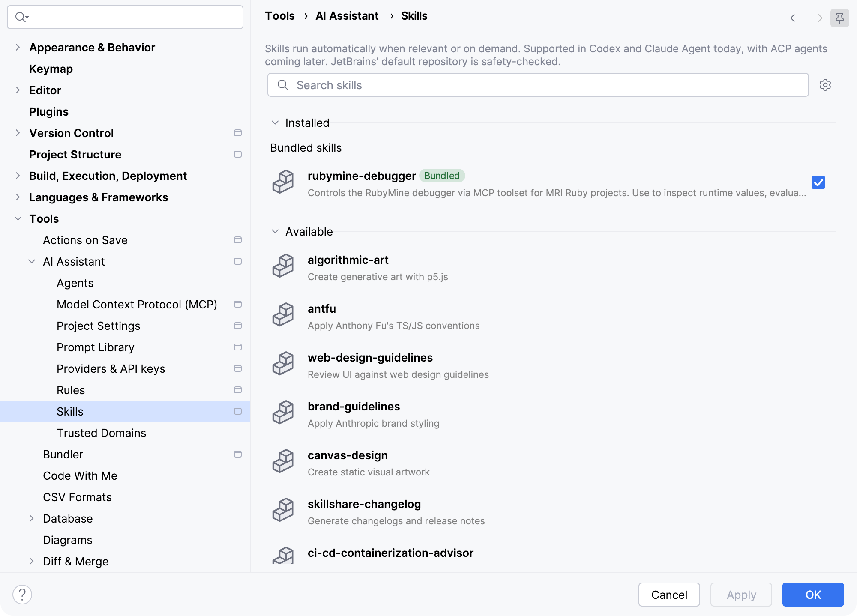
Task: Select Agents under AI Assistant
Action: coord(75,283)
